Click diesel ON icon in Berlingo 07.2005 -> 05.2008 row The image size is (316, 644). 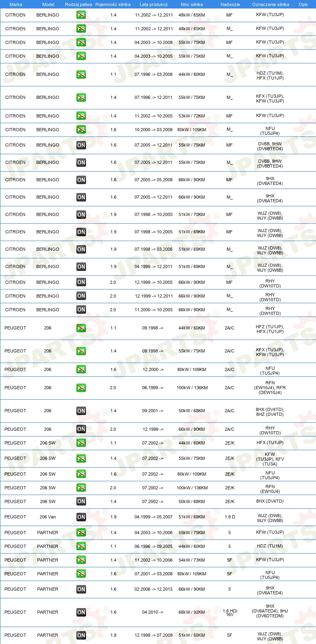(x=81, y=180)
